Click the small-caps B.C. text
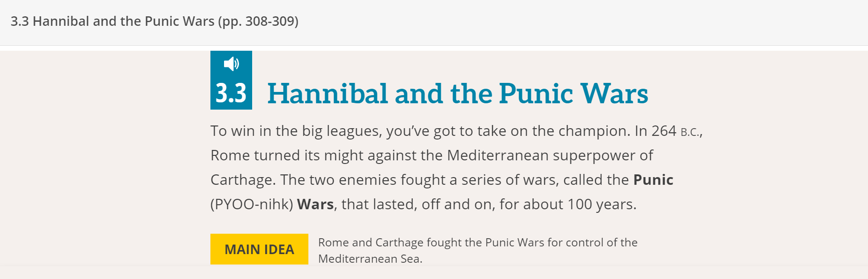This screenshot has height=279, width=868. (690, 132)
